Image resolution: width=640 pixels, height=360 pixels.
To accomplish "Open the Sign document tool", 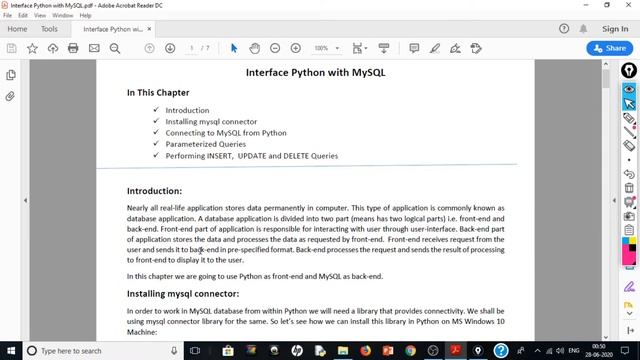I will (x=455, y=49).
